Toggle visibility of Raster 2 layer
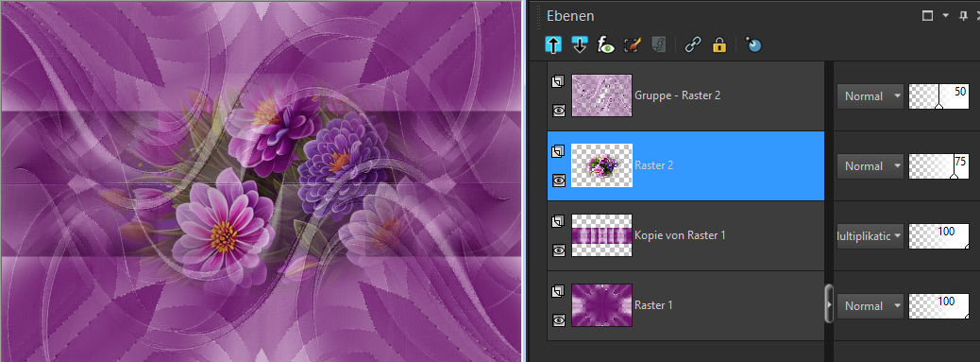Screen dimensions: 980x362 pyautogui.click(x=559, y=181)
